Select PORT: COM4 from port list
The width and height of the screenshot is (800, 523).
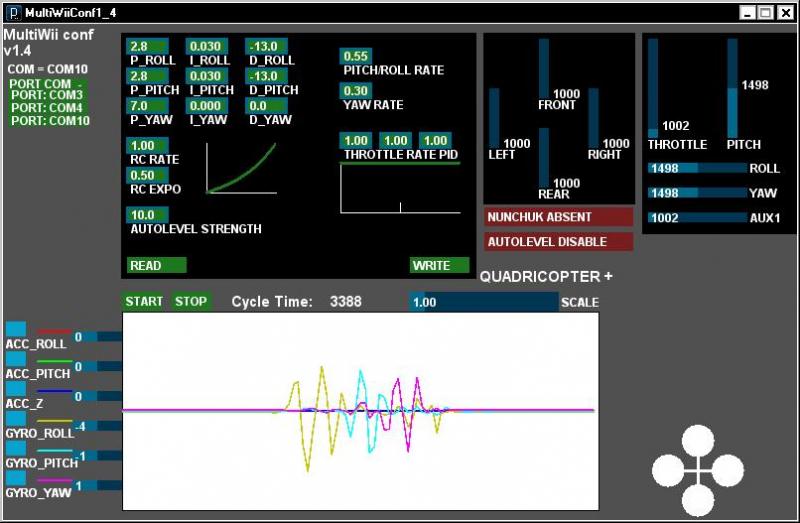click(47, 108)
